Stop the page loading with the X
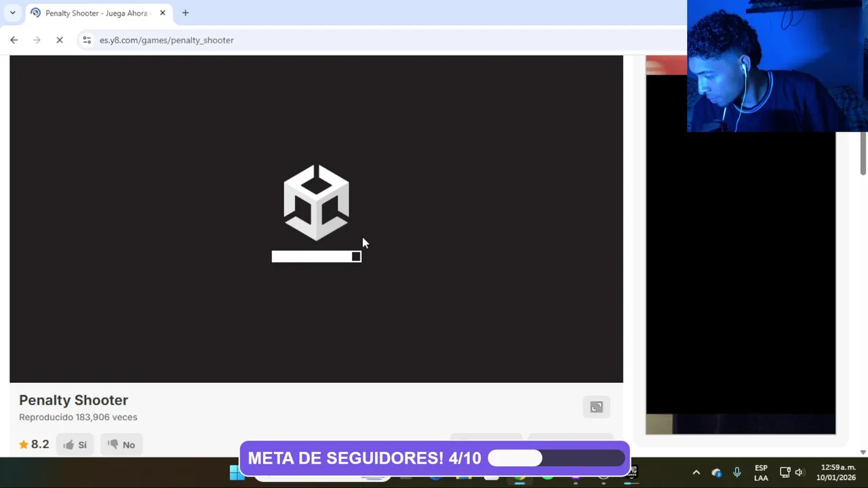The image size is (868, 488). click(60, 40)
